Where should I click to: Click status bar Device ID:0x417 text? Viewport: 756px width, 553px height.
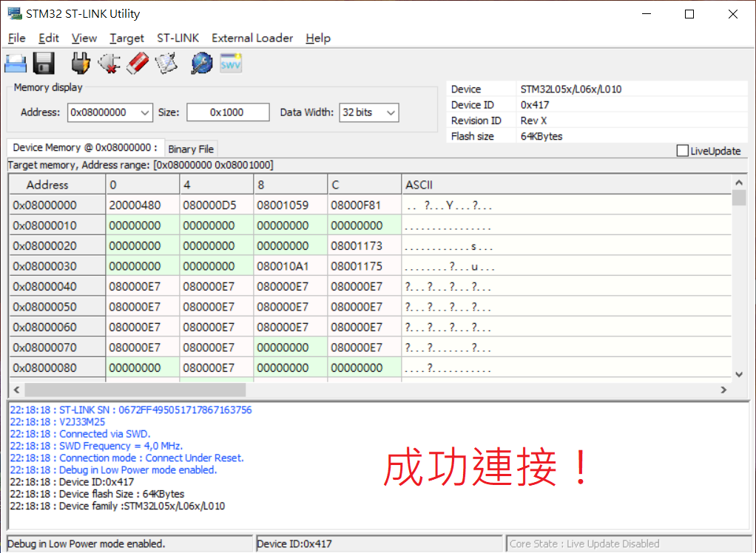point(294,544)
